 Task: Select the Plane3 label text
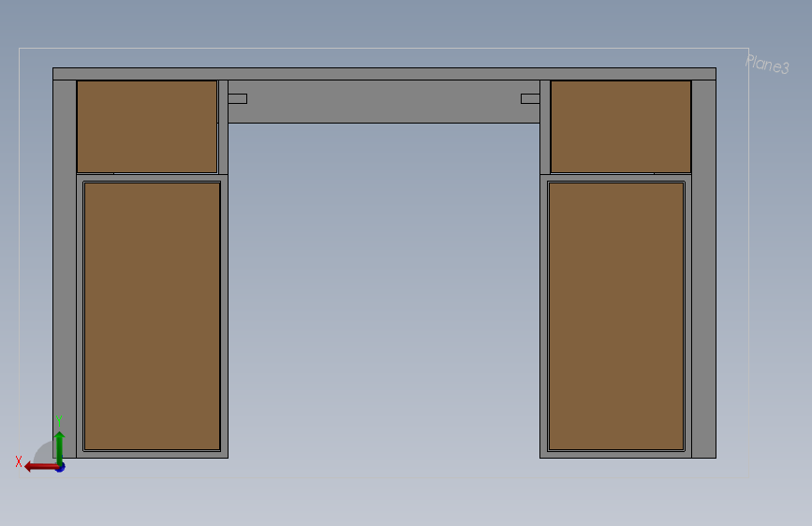pyautogui.click(x=767, y=65)
